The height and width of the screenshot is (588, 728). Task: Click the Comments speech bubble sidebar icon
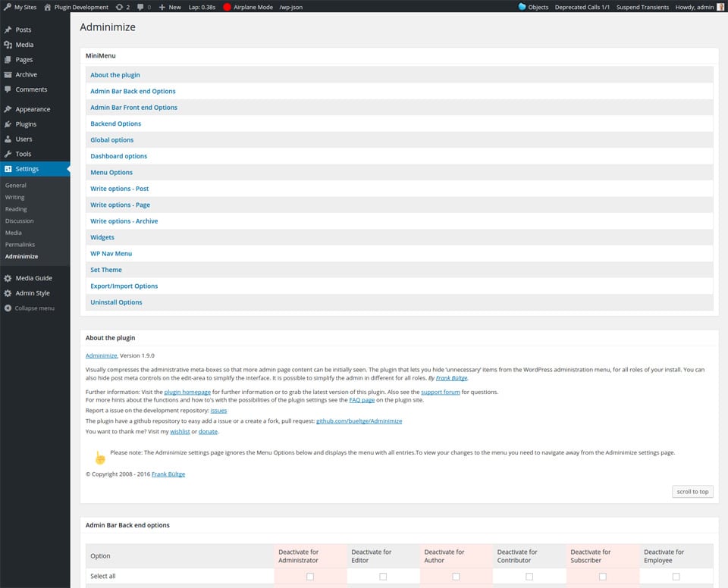pos(8,89)
